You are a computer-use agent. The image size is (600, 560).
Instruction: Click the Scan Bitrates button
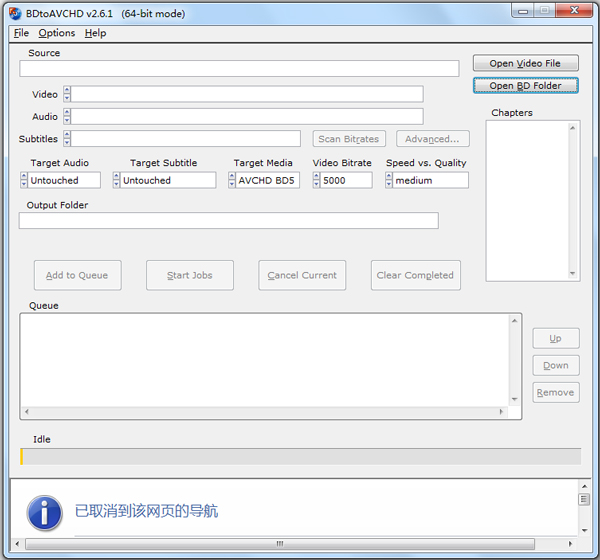point(349,139)
